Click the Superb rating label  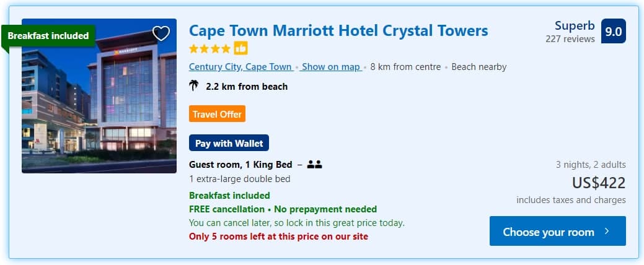[x=575, y=26]
